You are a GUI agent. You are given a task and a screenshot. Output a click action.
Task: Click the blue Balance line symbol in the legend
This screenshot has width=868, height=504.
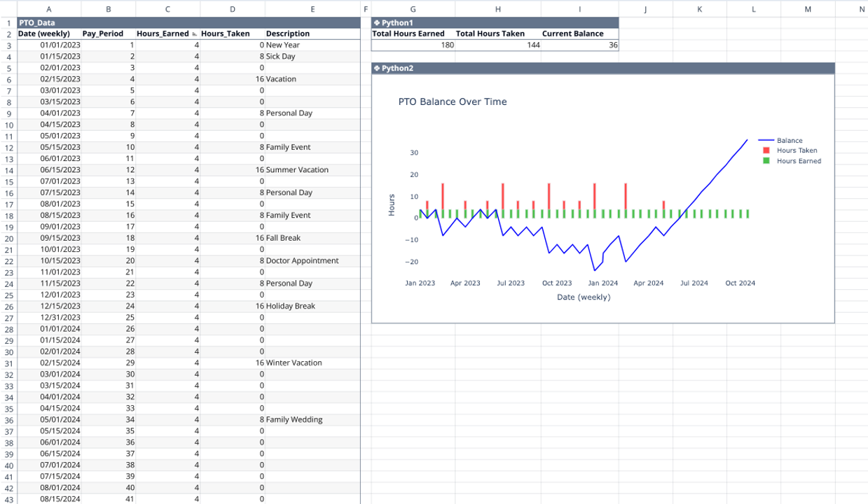click(x=766, y=140)
